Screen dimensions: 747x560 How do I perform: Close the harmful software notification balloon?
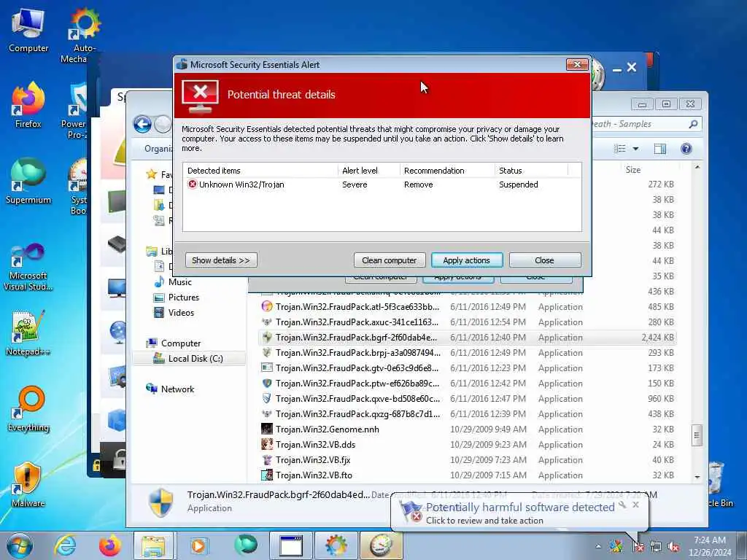635,505
